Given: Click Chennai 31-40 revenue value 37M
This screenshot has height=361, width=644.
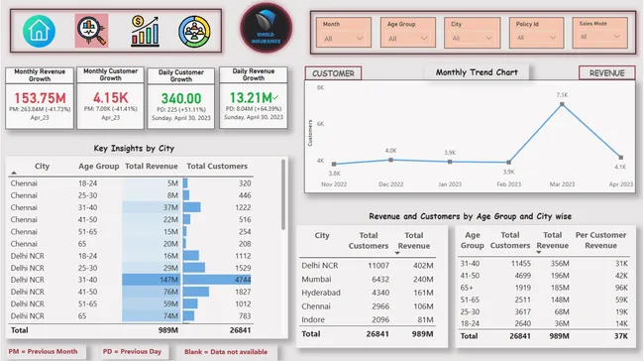Looking at the screenshot, I should coord(170,207).
